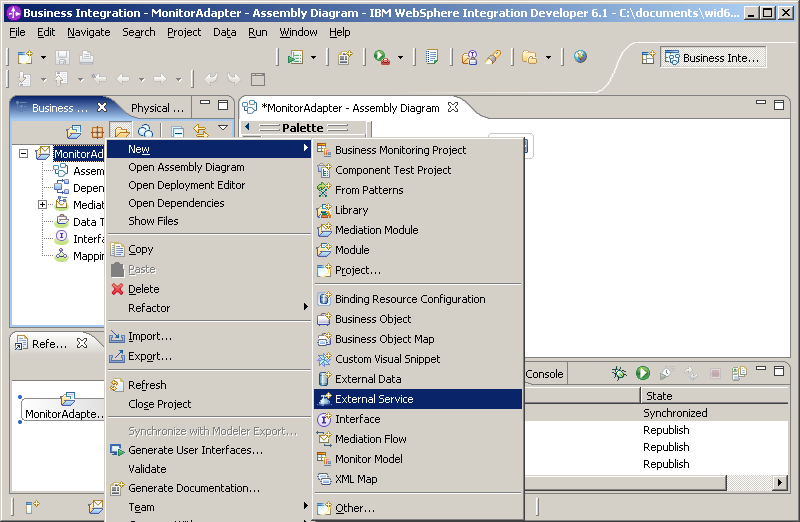This screenshot has height=522, width=800.
Task: Click the Export icon in context menu
Action: pyautogui.click(x=117, y=356)
